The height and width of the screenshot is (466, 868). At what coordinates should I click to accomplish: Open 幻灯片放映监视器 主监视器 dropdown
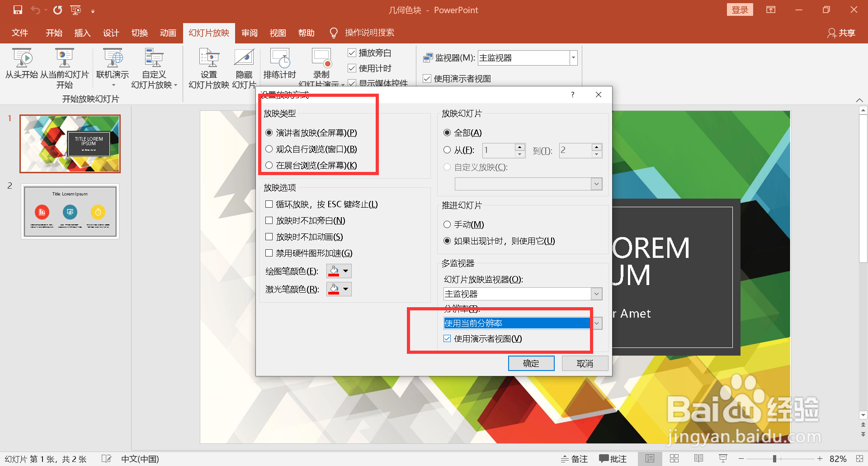click(x=596, y=294)
